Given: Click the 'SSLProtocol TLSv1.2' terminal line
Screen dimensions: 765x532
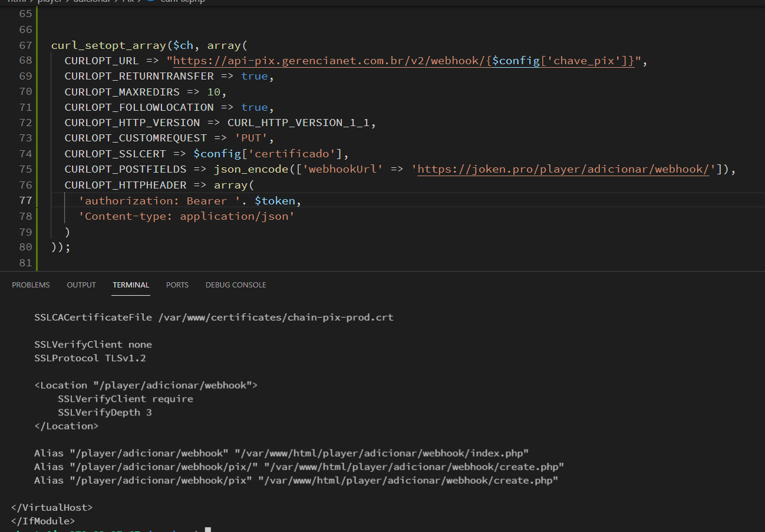Looking at the screenshot, I should (90, 358).
